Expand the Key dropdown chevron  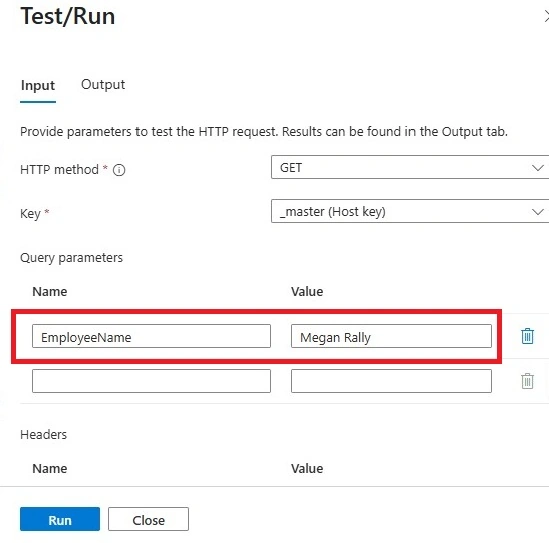point(537,211)
